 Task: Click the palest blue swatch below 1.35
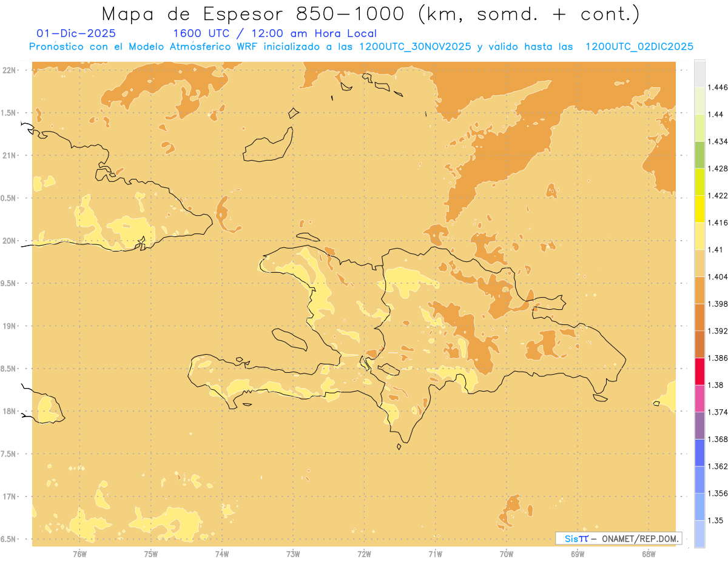pos(699,534)
